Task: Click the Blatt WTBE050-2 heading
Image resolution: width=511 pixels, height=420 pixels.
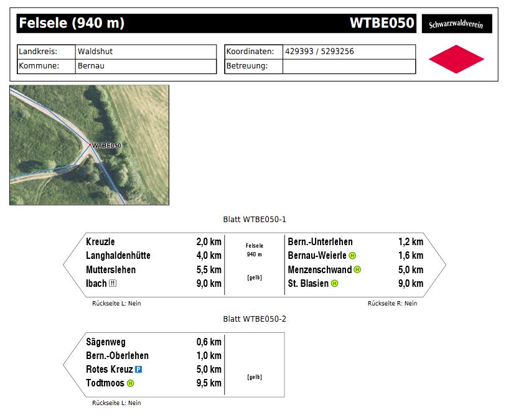Action: [255, 319]
